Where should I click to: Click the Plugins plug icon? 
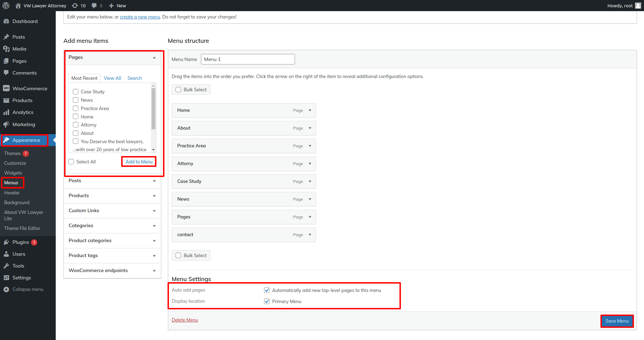pos(6,242)
